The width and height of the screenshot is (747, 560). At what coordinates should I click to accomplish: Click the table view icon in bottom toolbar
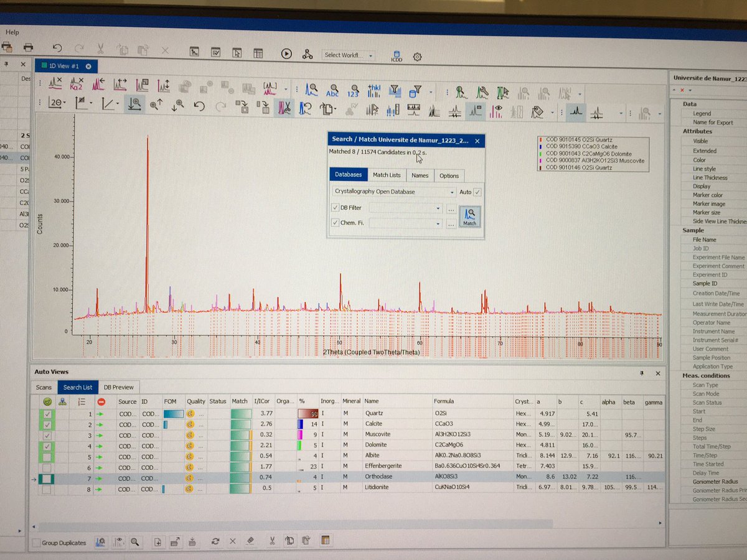(324, 540)
